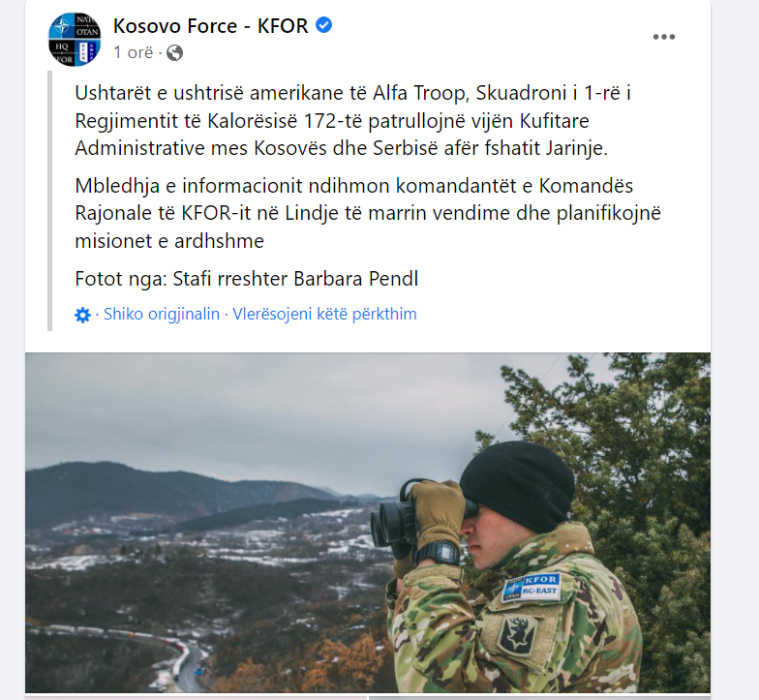Click the soldier's black beanie in the photo

pyautogui.click(x=517, y=484)
